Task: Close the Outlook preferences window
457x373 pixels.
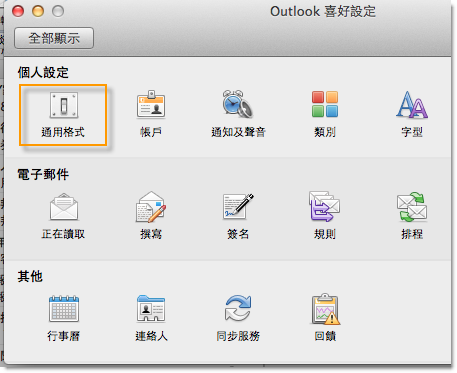Action: pos(18,11)
